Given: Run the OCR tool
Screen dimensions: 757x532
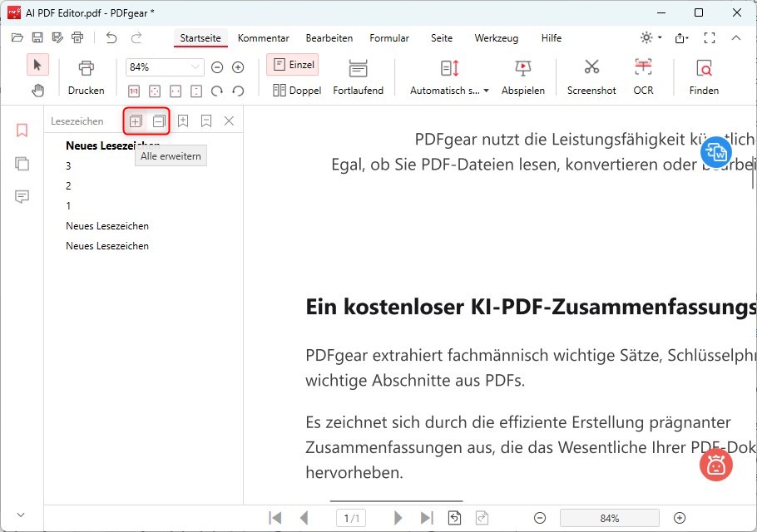Looking at the screenshot, I should click(643, 77).
